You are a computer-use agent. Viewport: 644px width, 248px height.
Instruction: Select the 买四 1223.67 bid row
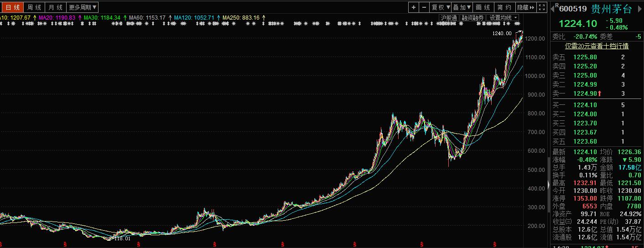597,132
